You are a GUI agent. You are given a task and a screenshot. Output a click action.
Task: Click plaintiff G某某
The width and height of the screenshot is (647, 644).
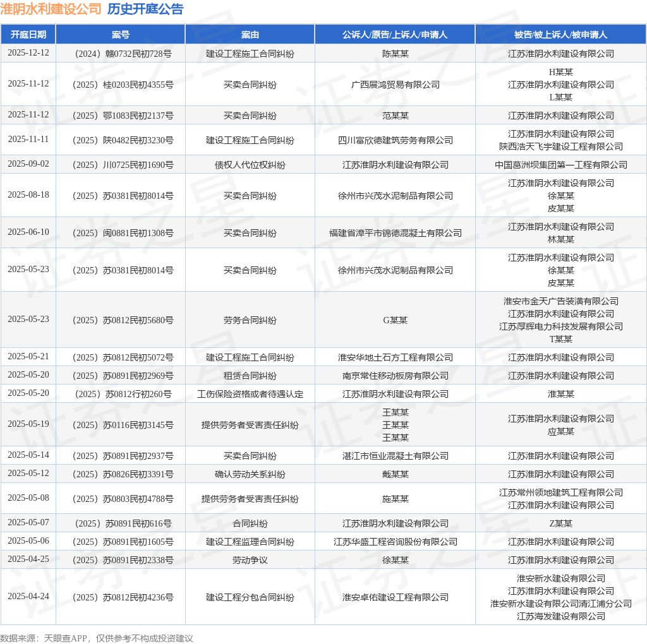396,320
